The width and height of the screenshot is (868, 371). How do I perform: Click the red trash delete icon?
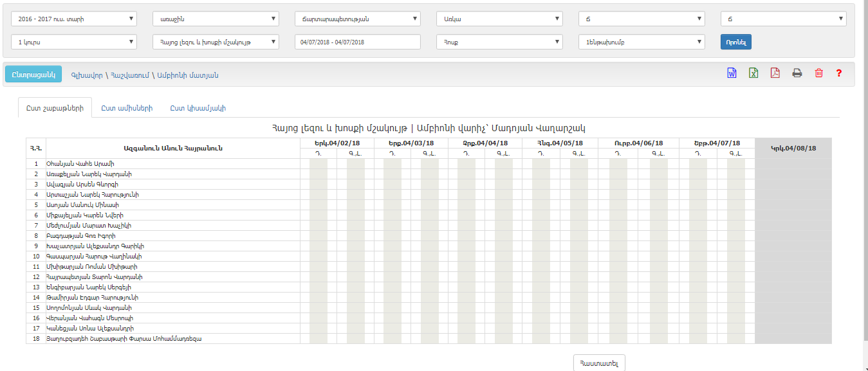(818, 73)
